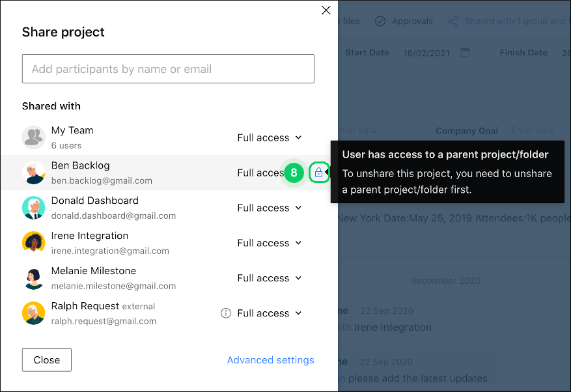The width and height of the screenshot is (571, 392).
Task: Click the My Team group avatar icon
Action: 34,137
